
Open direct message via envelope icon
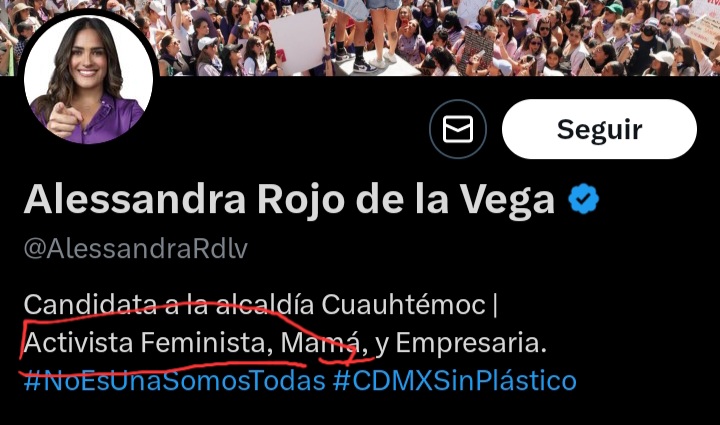tap(458, 129)
